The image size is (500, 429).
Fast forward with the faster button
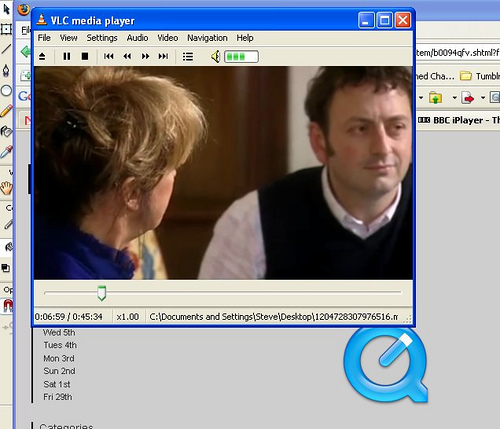(x=145, y=56)
